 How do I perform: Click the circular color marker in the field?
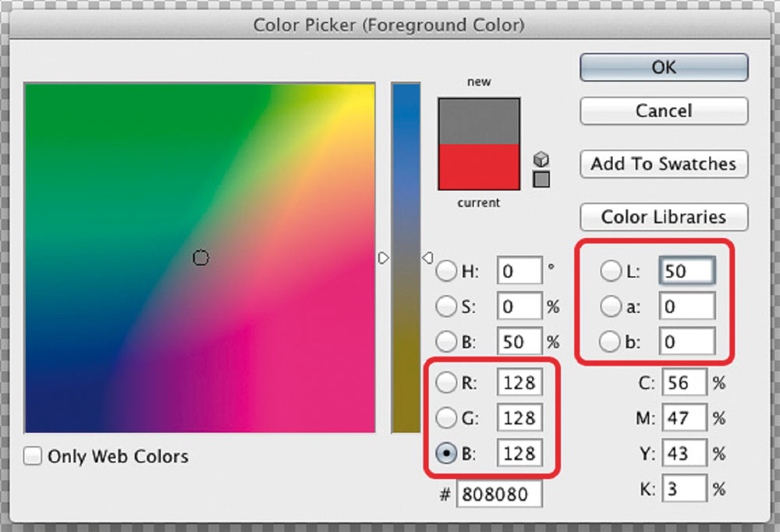[200, 257]
